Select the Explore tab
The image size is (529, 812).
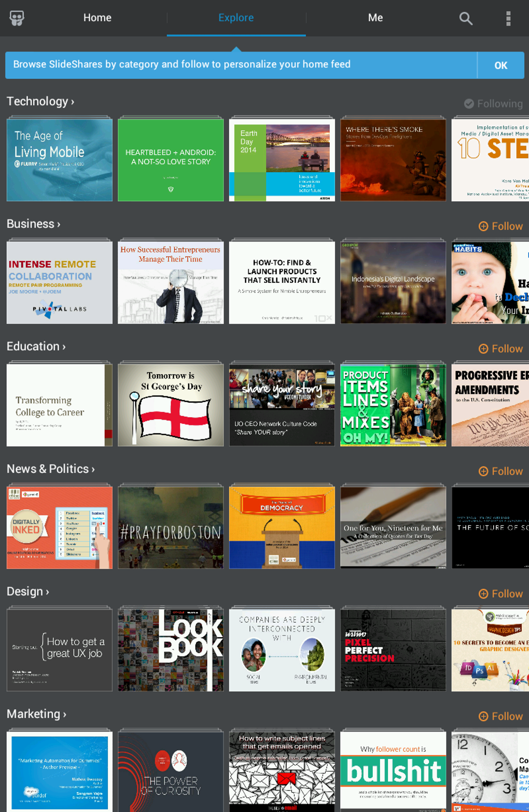point(236,18)
